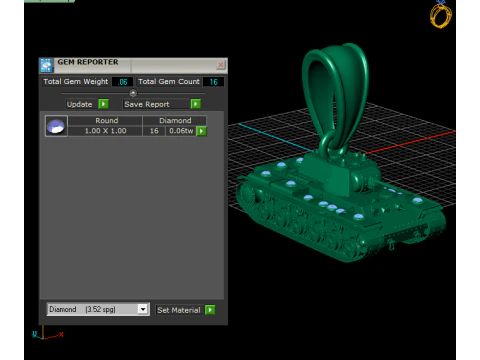Viewport: 480px width, 360px height.
Task: Click the gold ring icon in viewport corner
Action: 441,14
